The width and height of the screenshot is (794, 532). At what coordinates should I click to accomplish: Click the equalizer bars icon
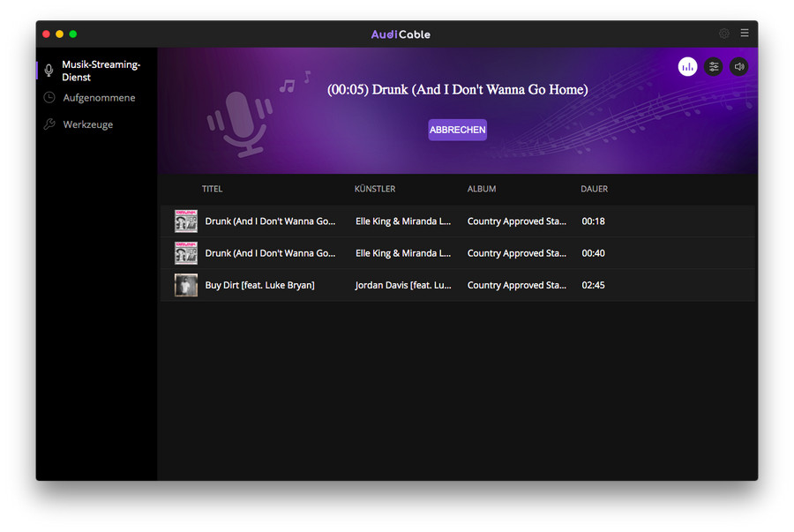click(687, 66)
